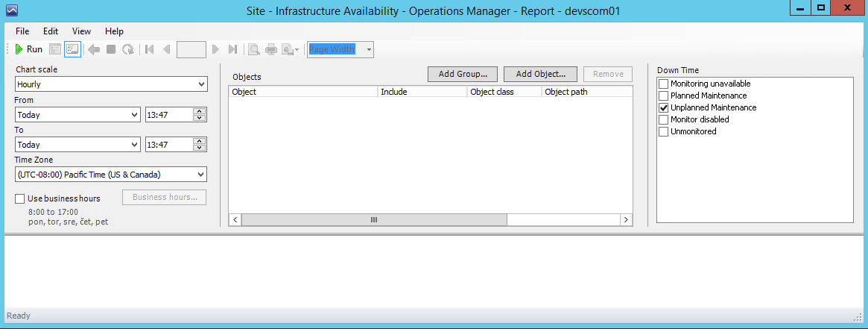Click the Add Group... button

[x=462, y=74]
